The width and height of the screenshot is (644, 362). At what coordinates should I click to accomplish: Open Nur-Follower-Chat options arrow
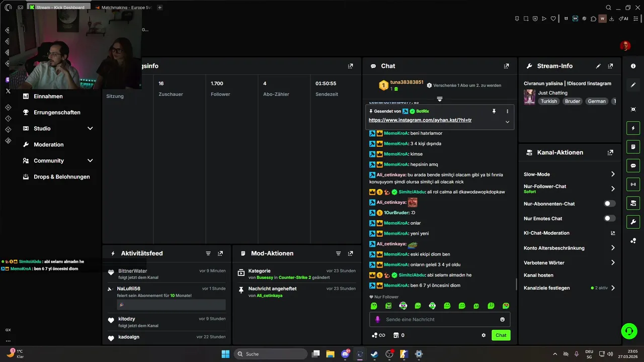(613, 189)
